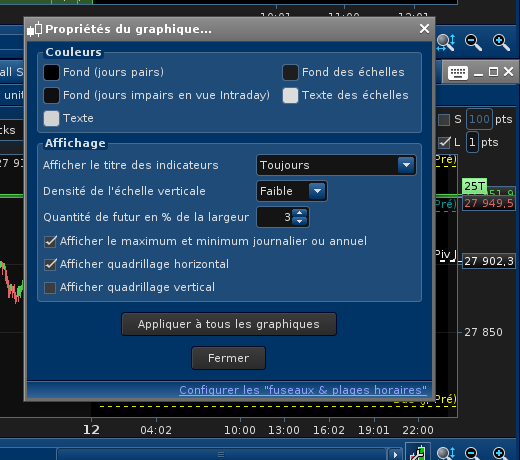Image resolution: width=520 pixels, height=460 pixels.
Task: Click the 04:02 time axis label
Action: coord(156,430)
